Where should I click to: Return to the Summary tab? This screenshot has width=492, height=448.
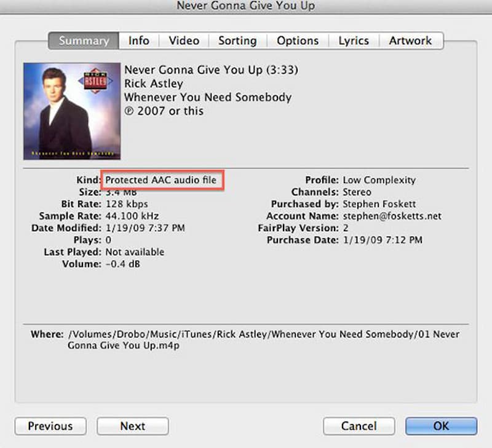pos(83,41)
